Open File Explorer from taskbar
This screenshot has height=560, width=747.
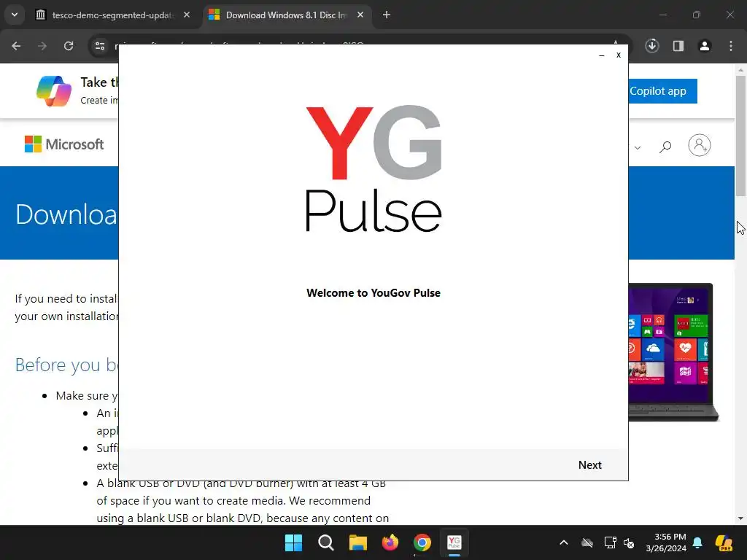[357, 542]
